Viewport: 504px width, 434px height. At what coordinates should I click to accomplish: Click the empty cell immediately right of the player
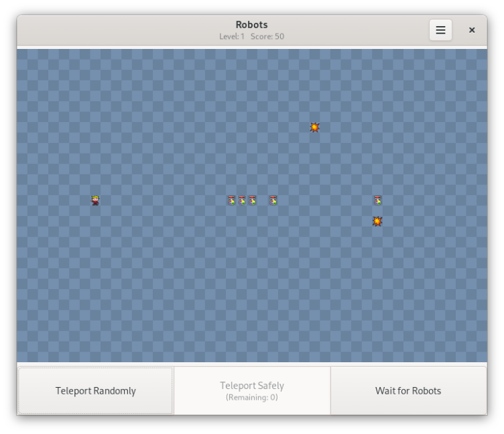pos(106,200)
